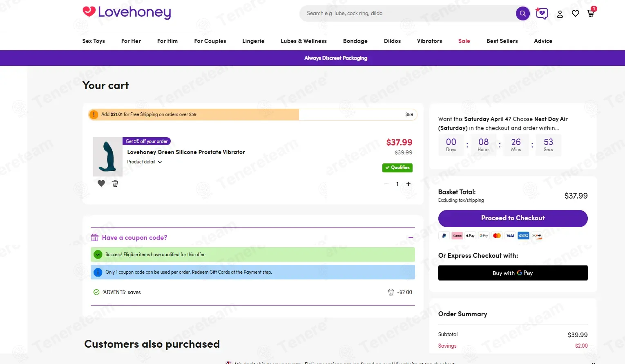
Task: Click the Or Express Checkout with label
Action: [478, 255]
